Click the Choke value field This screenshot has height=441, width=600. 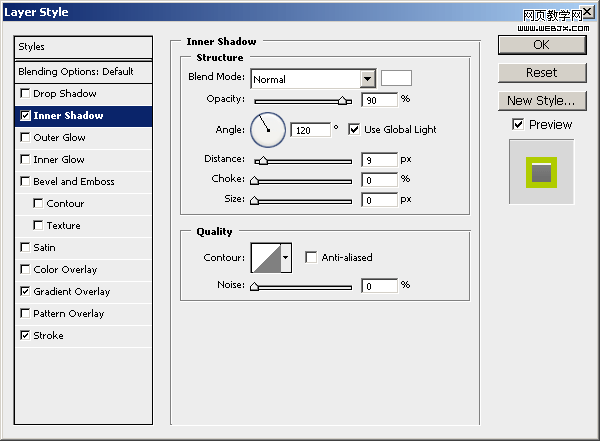pyautogui.click(x=380, y=180)
